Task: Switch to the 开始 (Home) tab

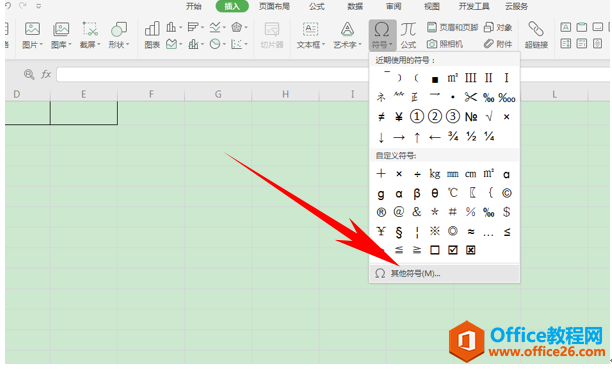Action: (x=194, y=6)
